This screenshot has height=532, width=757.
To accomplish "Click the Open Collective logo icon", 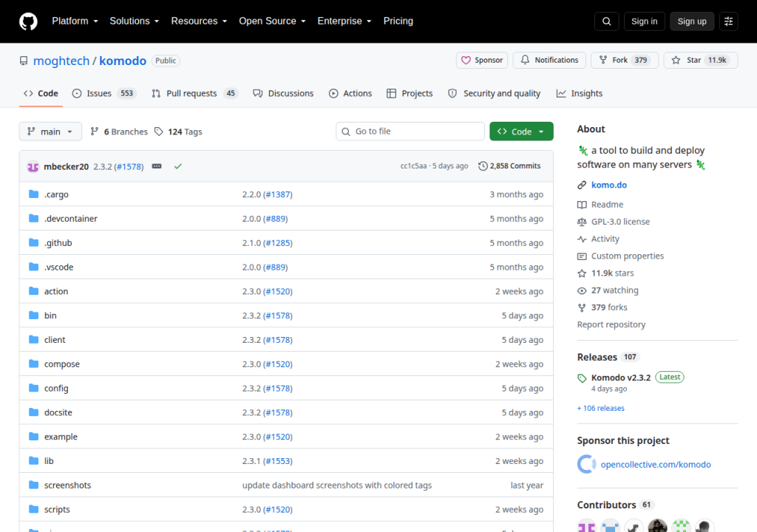I will (586, 465).
